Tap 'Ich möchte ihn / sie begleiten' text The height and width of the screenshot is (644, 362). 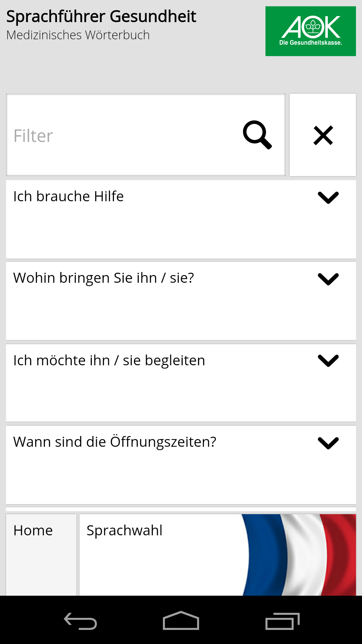tap(109, 361)
